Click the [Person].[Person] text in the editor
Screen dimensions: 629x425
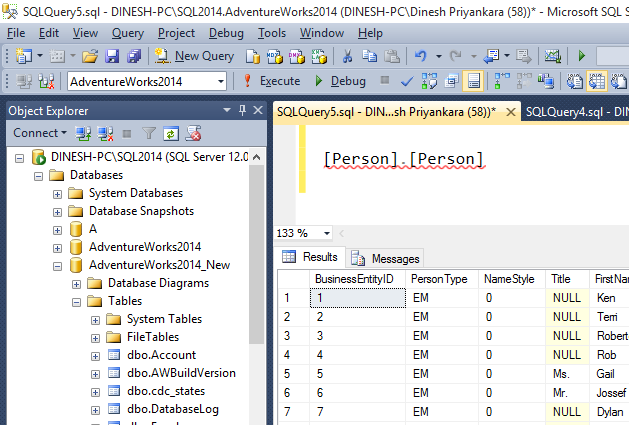404,159
